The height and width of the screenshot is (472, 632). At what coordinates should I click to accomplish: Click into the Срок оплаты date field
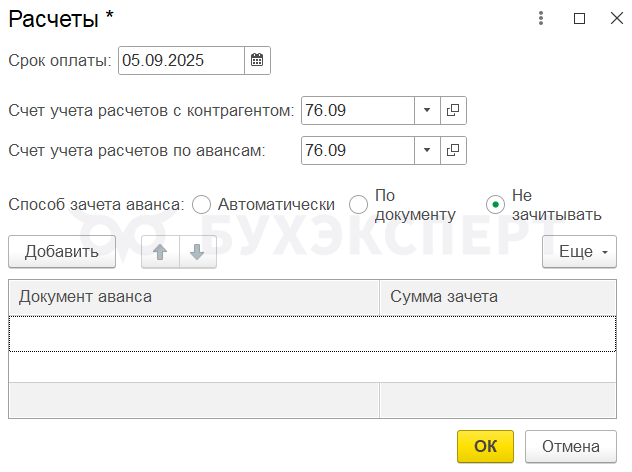click(180, 61)
